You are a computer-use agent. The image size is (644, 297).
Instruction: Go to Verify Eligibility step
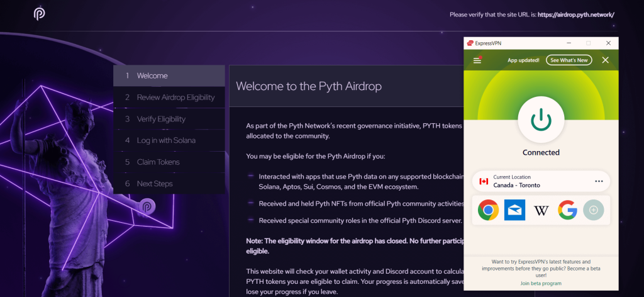pos(169,119)
